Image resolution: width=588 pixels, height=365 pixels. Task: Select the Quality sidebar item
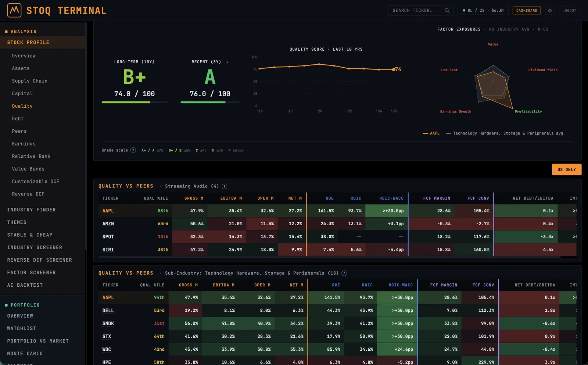click(x=22, y=106)
